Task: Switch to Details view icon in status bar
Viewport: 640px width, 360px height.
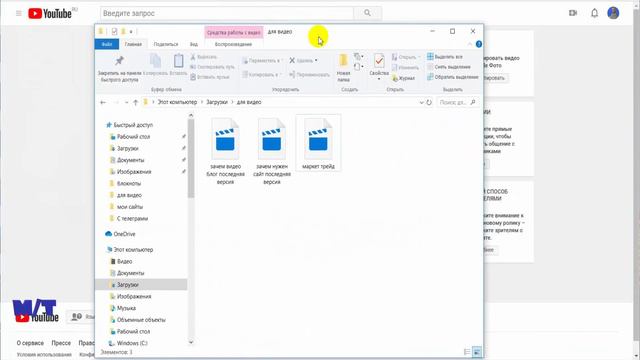Action: pos(467,352)
